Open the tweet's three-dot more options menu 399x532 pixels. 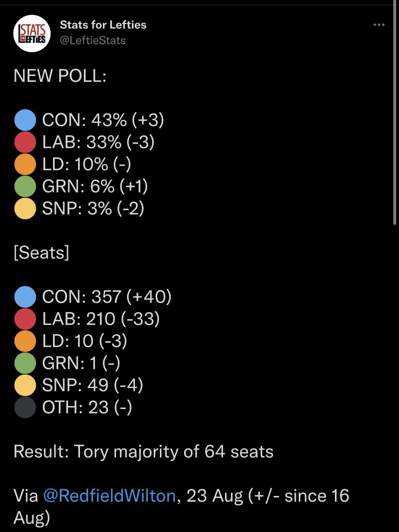coord(379,25)
